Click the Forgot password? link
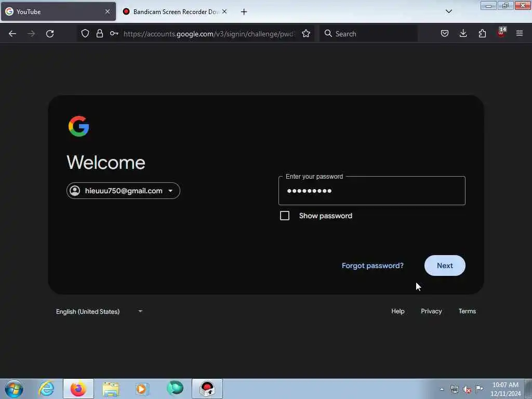 click(373, 265)
